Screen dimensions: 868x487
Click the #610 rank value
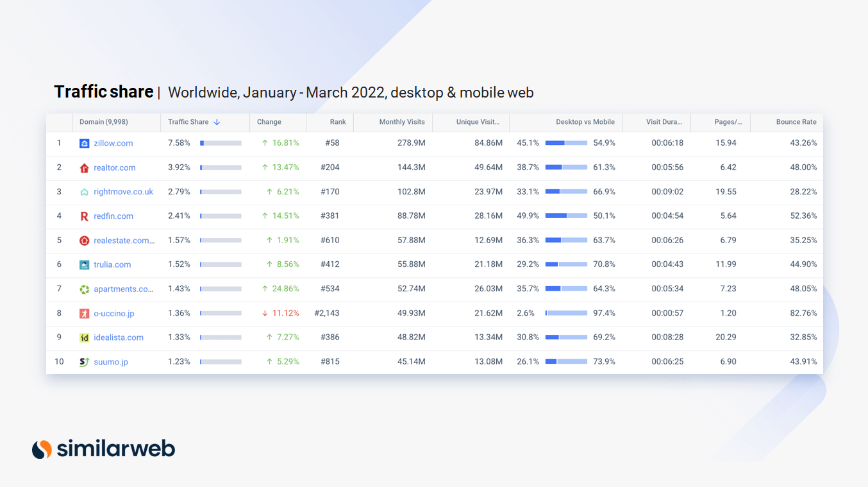coord(330,241)
